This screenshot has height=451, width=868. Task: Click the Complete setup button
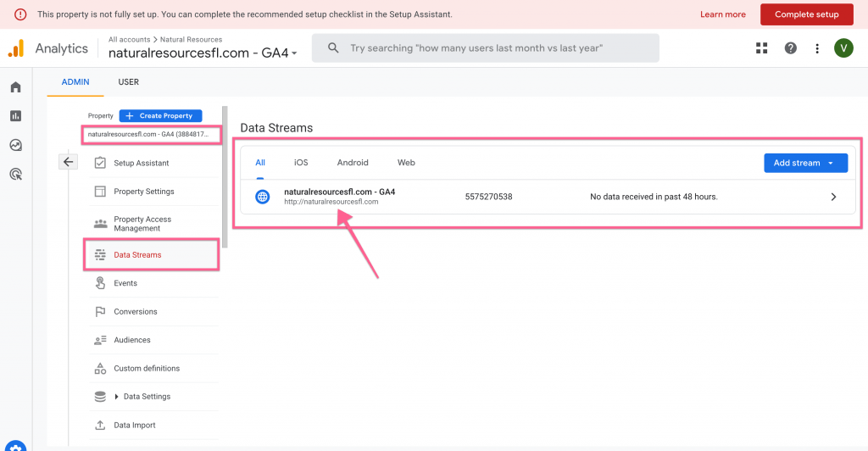click(807, 14)
